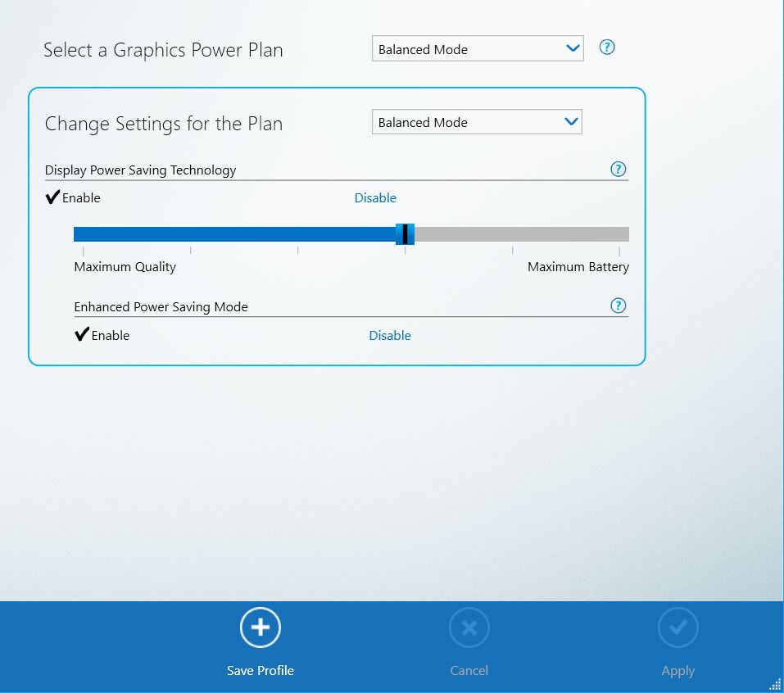The height and width of the screenshot is (693, 784).
Task: Click the chevron on the Balanced Mode selector
Action: click(573, 48)
